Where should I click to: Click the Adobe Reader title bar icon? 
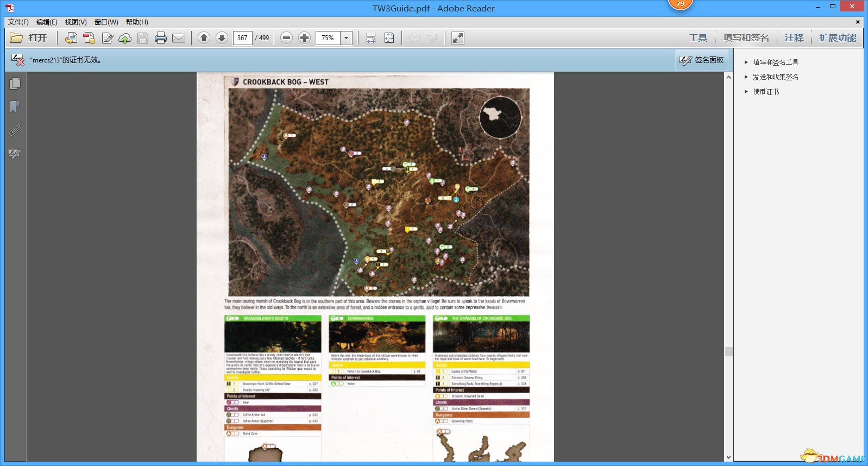[10, 8]
